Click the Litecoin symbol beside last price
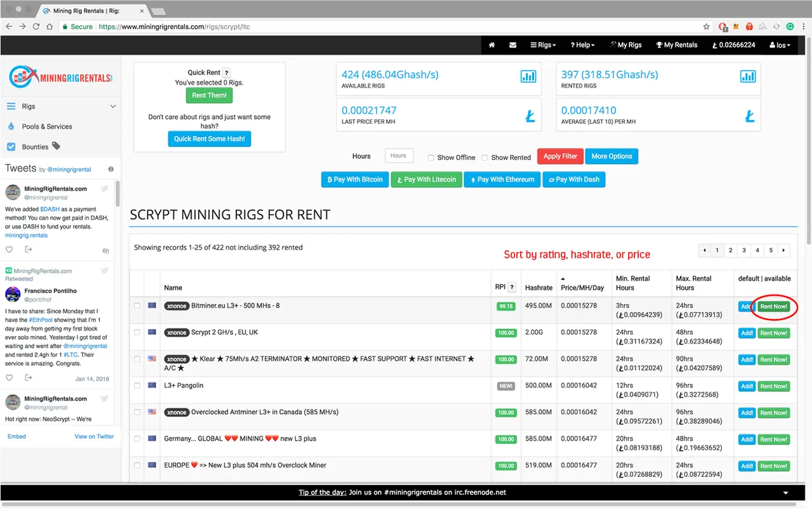The image size is (812, 508). point(530,116)
